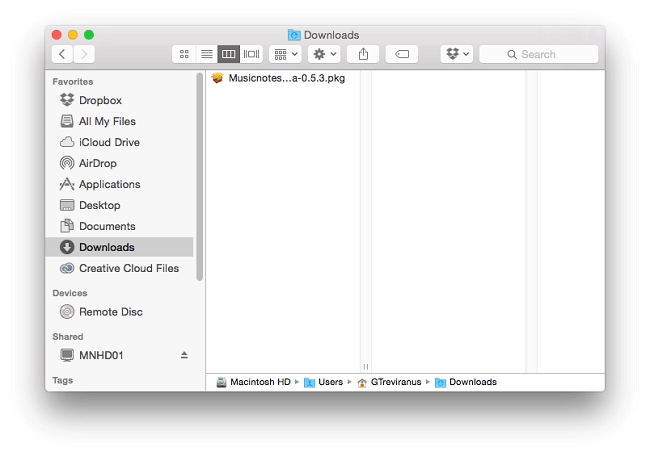Zoom the window with the green button
This screenshot has width=650, height=456.
coord(89,35)
